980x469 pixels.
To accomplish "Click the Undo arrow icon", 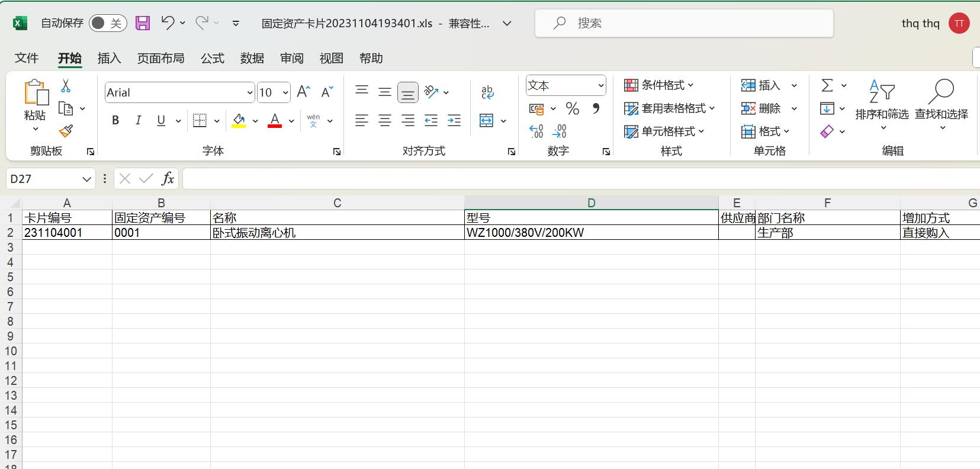I will pos(168,23).
